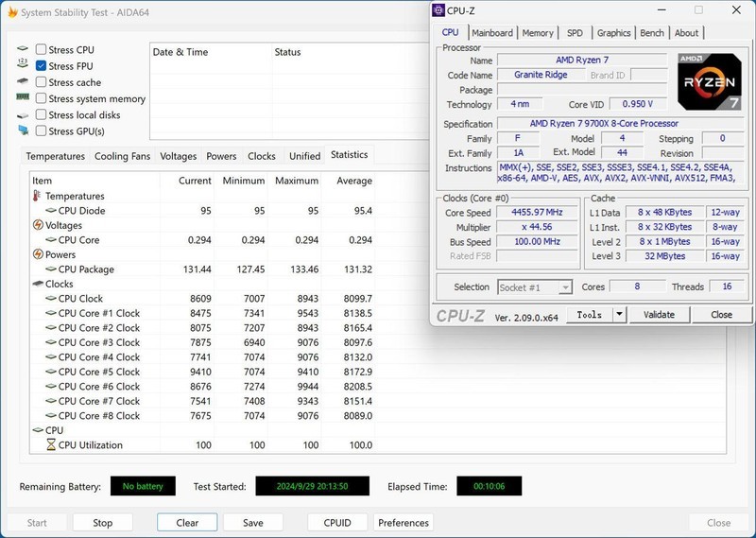Select the CPU Utilization row
Viewport: 756px width, 538px height.
202,445
